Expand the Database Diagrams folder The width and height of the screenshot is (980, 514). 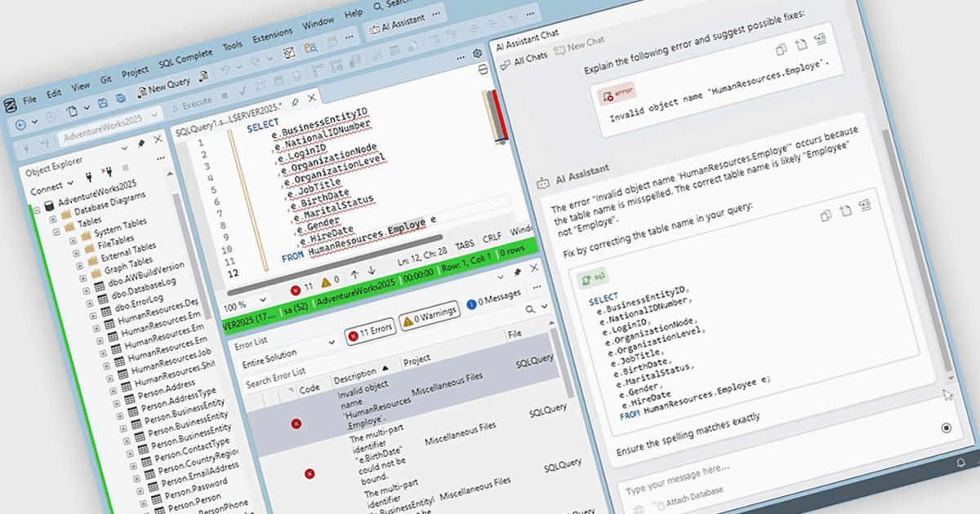pyautogui.click(x=51, y=219)
